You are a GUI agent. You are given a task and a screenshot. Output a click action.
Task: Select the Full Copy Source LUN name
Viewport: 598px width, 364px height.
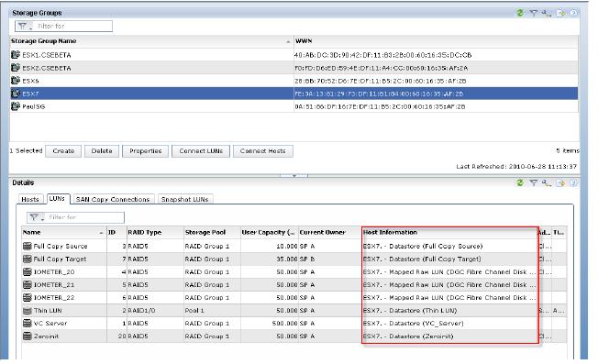tap(61, 247)
